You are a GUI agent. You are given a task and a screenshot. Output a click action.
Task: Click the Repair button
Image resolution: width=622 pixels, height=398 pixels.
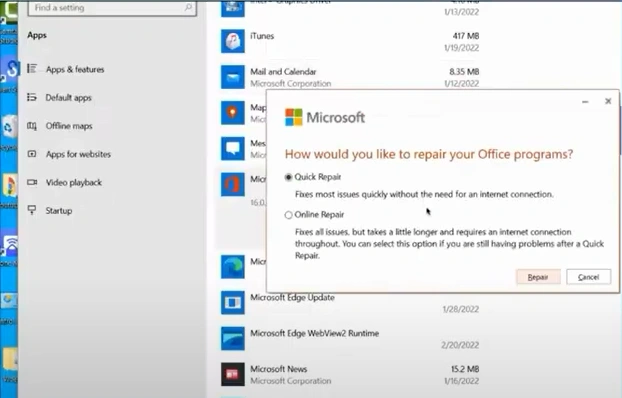(538, 277)
